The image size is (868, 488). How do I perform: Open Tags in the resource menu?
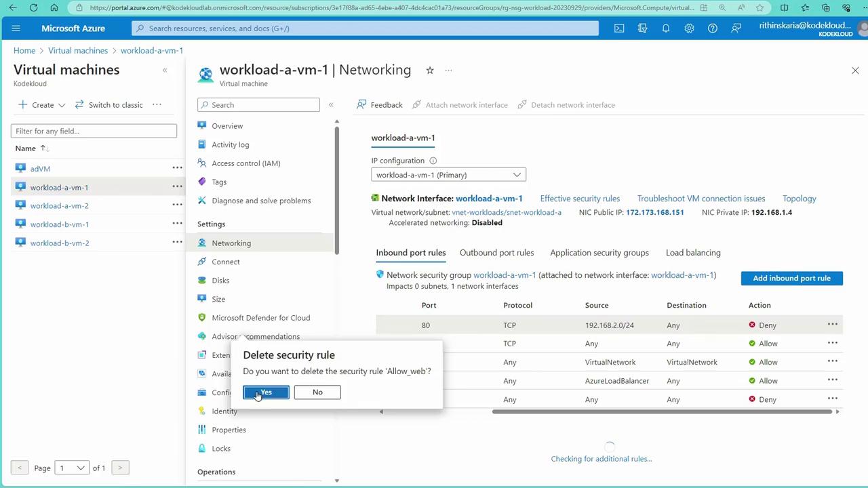click(219, 182)
